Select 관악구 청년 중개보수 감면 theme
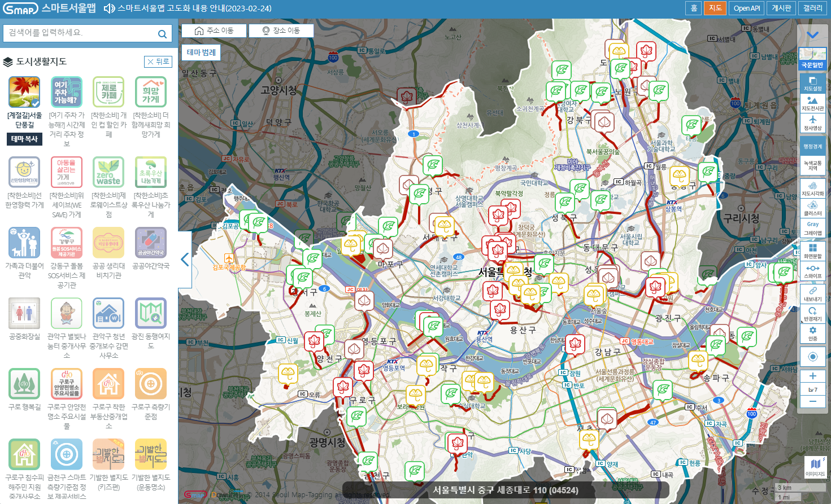 (108, 313)
